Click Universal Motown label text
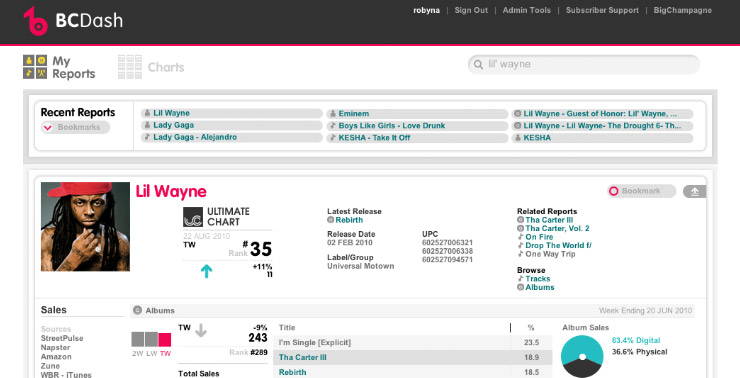Screen dimensions: 740x378 coord(361,266)
